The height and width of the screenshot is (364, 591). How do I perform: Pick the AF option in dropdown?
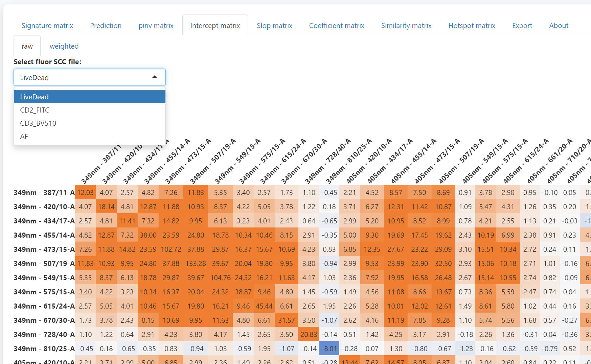tap(24, 137)
